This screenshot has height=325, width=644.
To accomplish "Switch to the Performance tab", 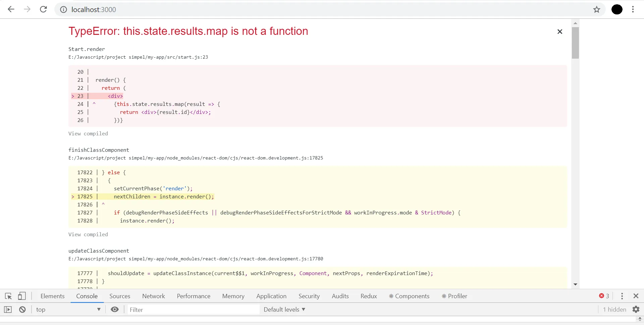I will (194, 296).
